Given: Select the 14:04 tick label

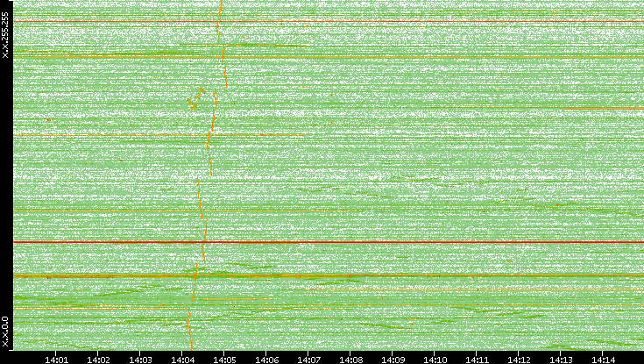Looking at the screenshot, I should [182, 360].
